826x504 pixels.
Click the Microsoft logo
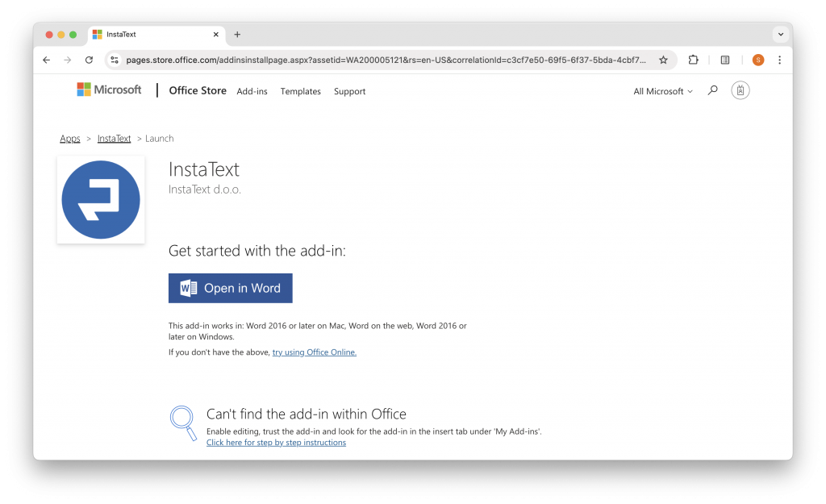click(109, 90)
